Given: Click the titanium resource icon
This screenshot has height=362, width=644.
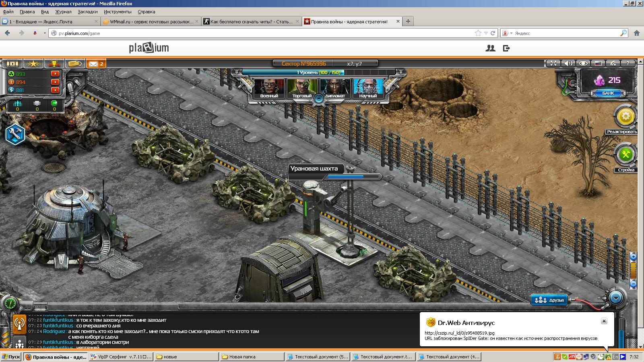Looking at the screenshot, I should 11,82.
